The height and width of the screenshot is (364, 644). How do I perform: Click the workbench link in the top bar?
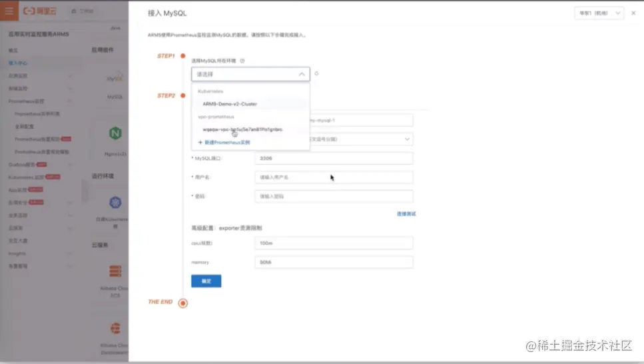tap(83, 11)
